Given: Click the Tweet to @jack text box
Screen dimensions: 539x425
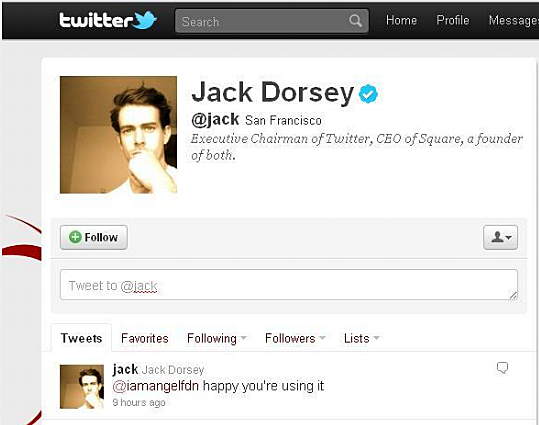Looking at the screenshot, I should point(289,285).
